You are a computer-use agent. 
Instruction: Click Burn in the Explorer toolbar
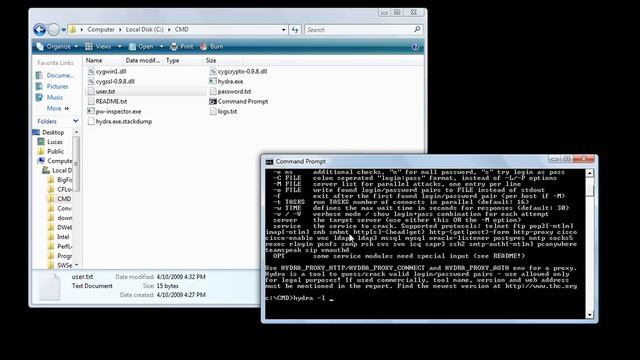coord(212,47)
